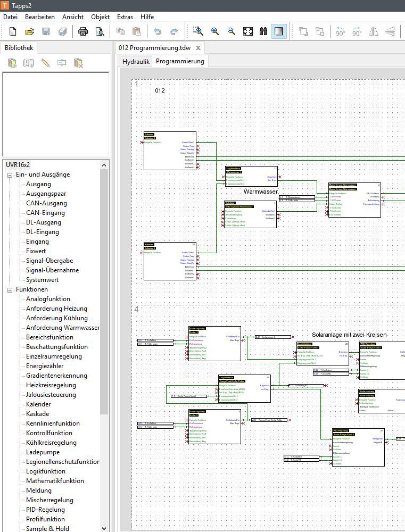Select the Bibliothek tab
This screenshot has height=532, width=405.
pyautogui.click(x=19, y=47)
